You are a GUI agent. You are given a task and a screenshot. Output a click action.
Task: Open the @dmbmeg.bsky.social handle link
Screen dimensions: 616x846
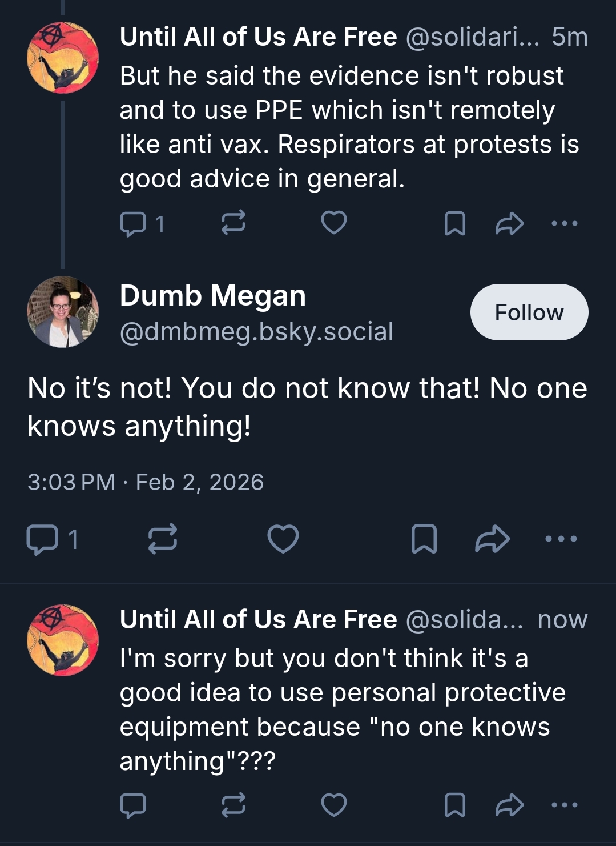tap(256, 332)
